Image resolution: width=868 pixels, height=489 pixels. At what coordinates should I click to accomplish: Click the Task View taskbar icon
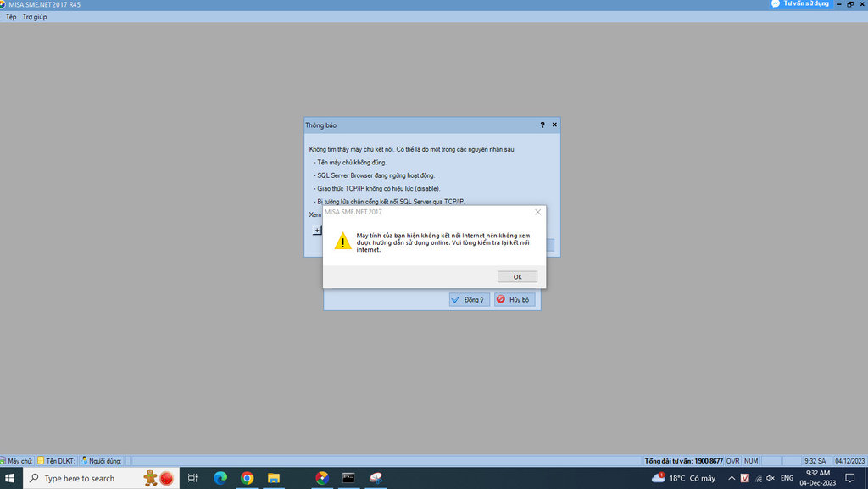[x=192, y=478]
